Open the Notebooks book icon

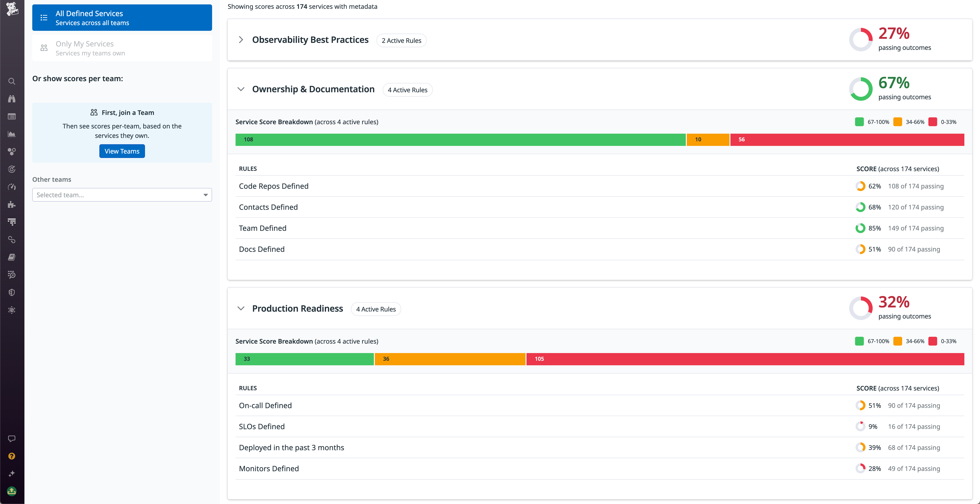(x=11, y=257)
